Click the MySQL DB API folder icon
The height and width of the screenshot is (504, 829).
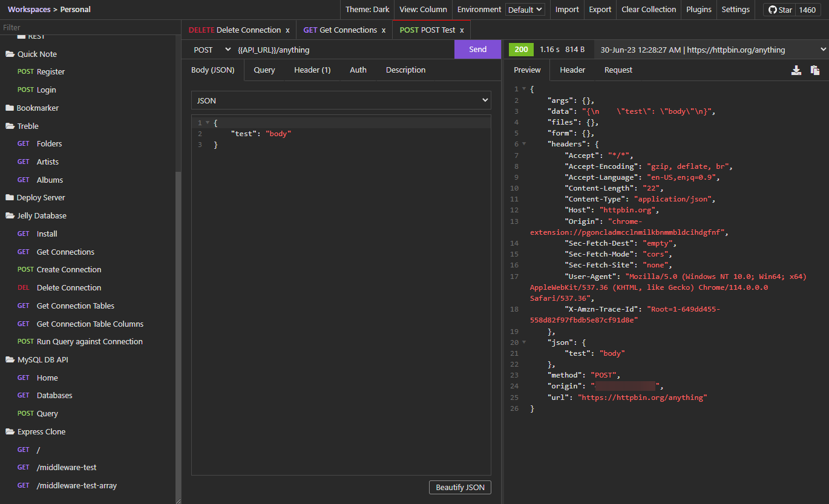[10, 359]
